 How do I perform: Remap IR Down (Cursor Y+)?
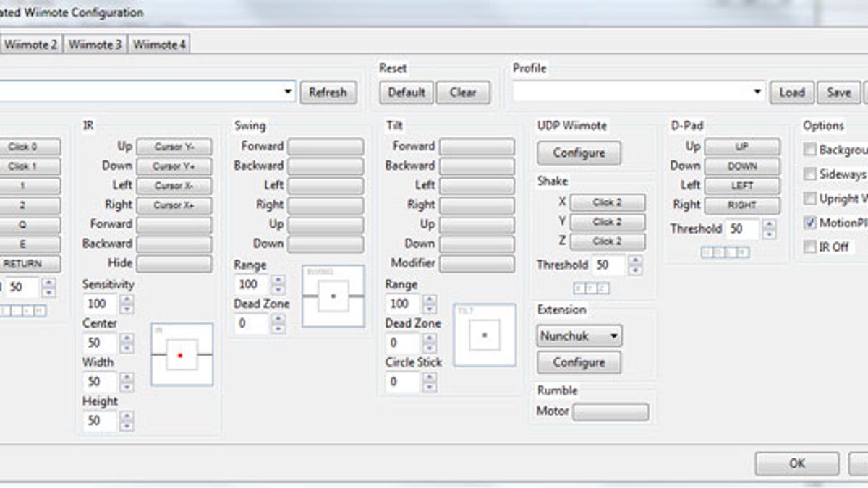[x=174, y=166]
